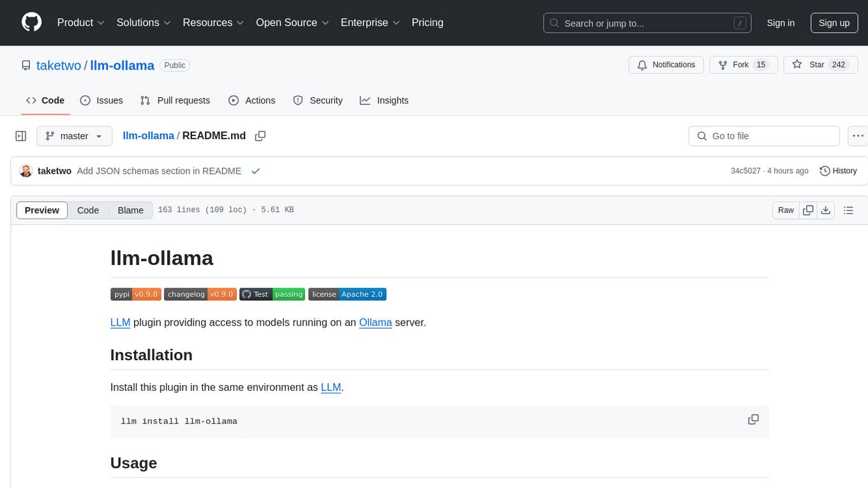Viewport: 868px width, 488px height.
Task: Click the taketwo avatar image
Action: (x=26, y=171)
